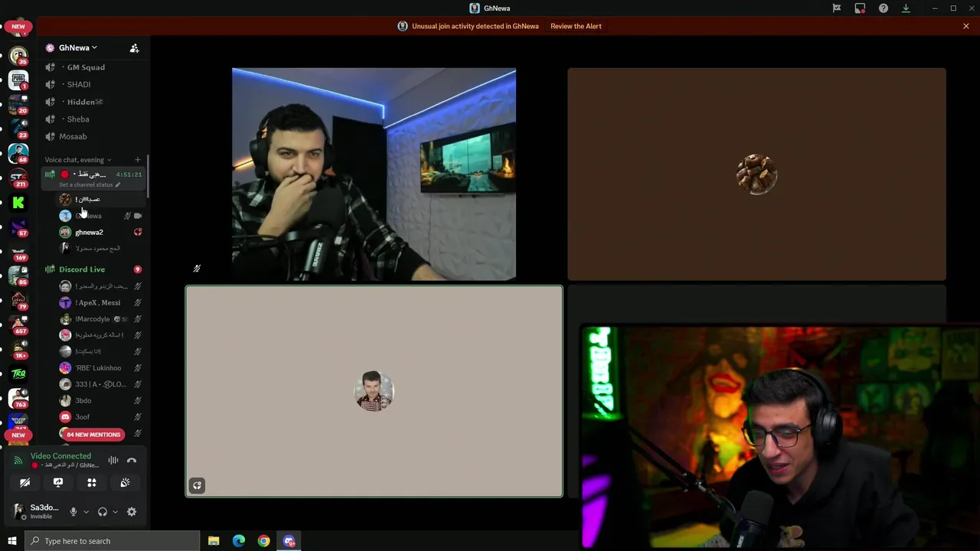The width and height of the screenshot is (980, 551).
Task: Open the STC server with 211 badge
Action: coord(18,178)
